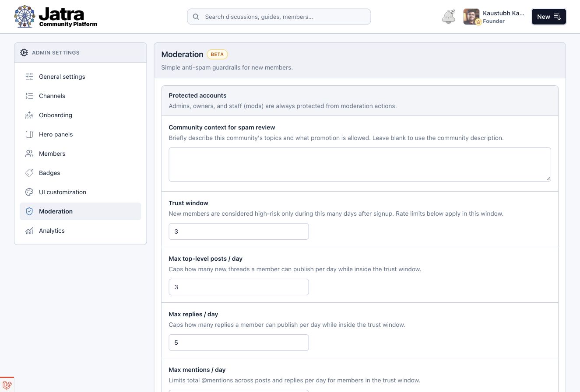Click the Admin Settings gear icon
Viewport: 580px width, 392px height.
tap(24, 52)
